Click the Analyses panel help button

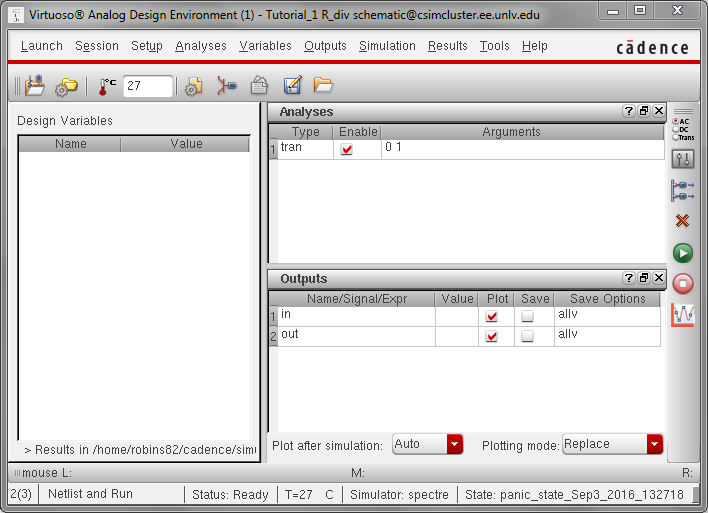(628, 112)
